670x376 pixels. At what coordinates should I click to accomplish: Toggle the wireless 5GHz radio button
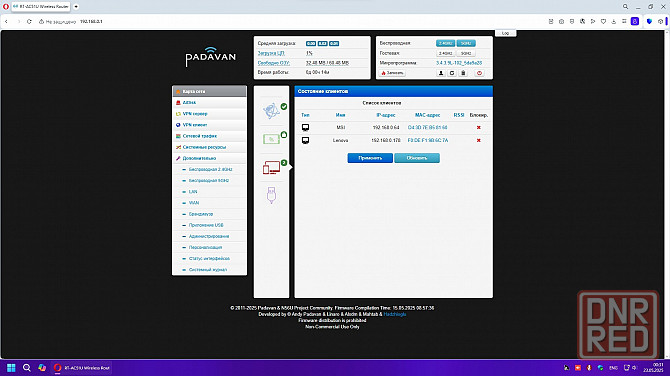(x=466, y=43)
